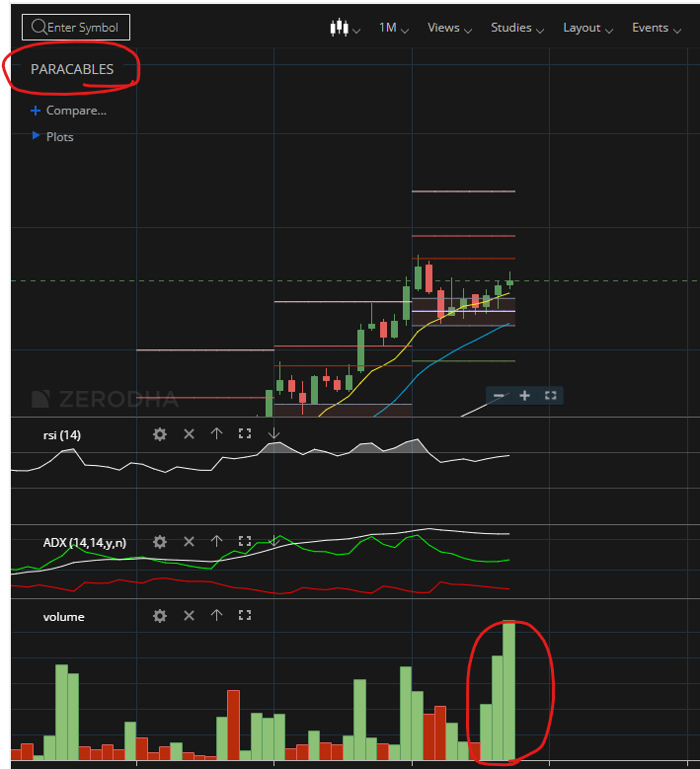Expand the Plots triangle

tap(36, 135)
